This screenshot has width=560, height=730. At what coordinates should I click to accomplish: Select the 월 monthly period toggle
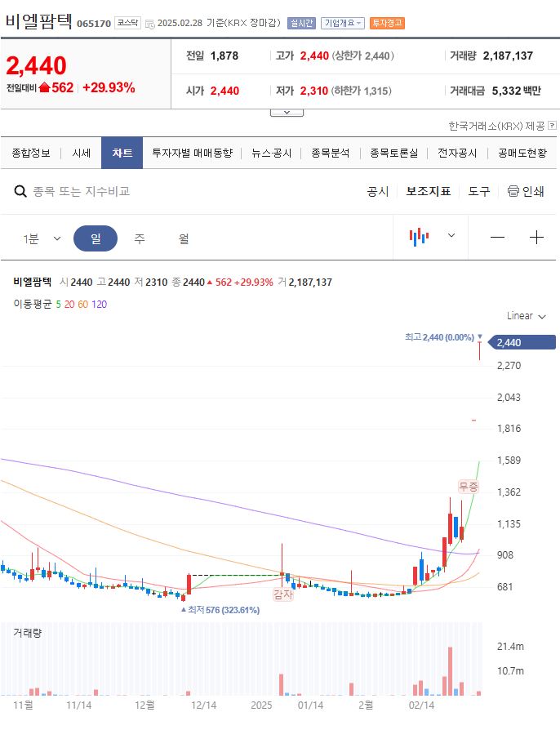tap(184, 238)
